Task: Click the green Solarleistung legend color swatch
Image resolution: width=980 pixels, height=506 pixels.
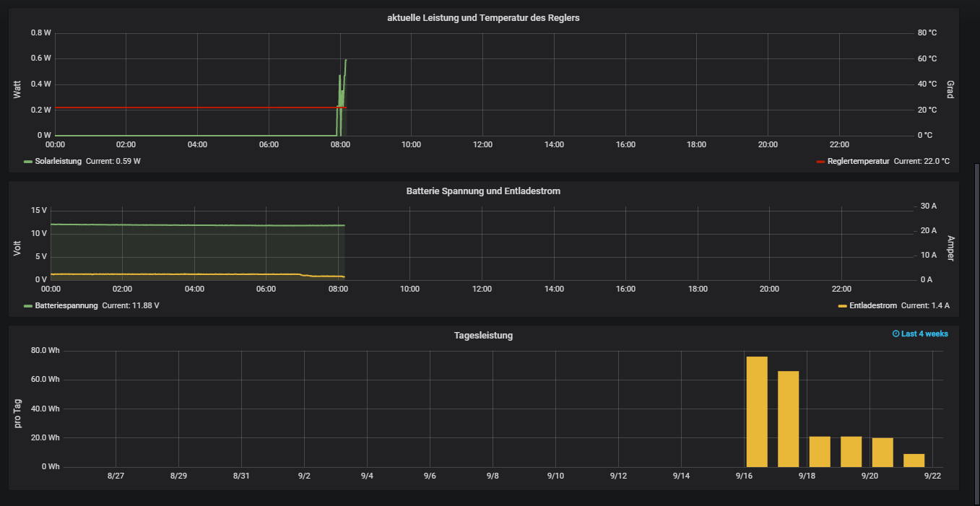Action: pyautogui.click(x=28, y=162)
